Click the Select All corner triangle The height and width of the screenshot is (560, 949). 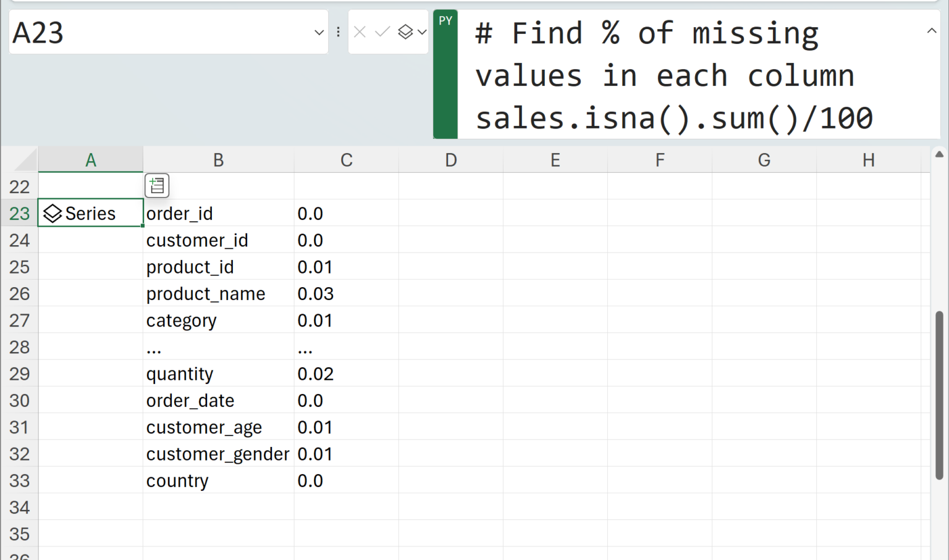click(26, 161)
